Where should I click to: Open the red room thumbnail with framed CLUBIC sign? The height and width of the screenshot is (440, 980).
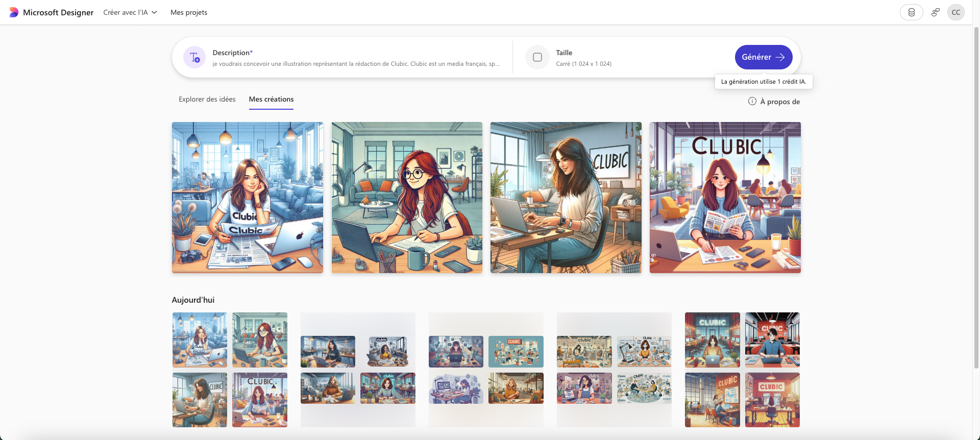coord(772,400)
